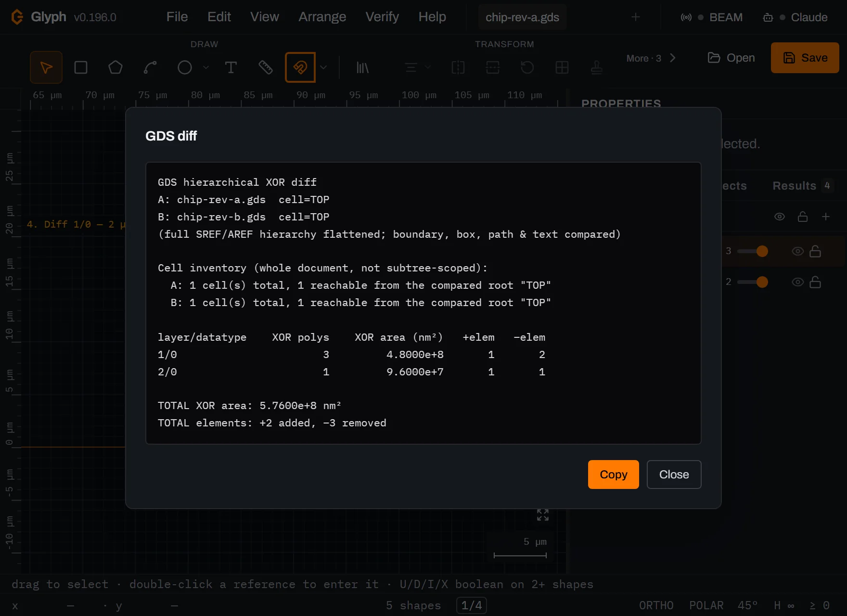This screenshot has height=616, width=847.
Task: Click the stamp tool icon
Action: point(597,67)
